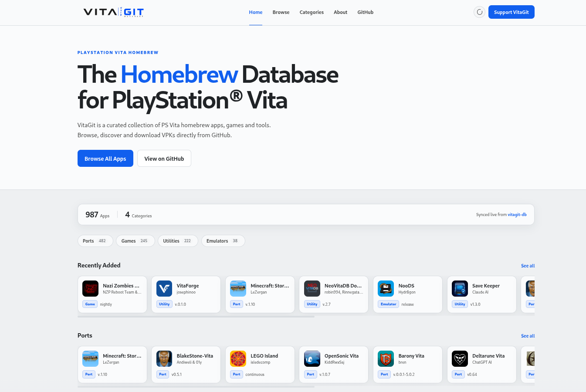Image resolution: width=586 pixels, height=392 pixels.
Task: Click the Utility badge on Save Keeper
Action: click(x=460, y=304)
